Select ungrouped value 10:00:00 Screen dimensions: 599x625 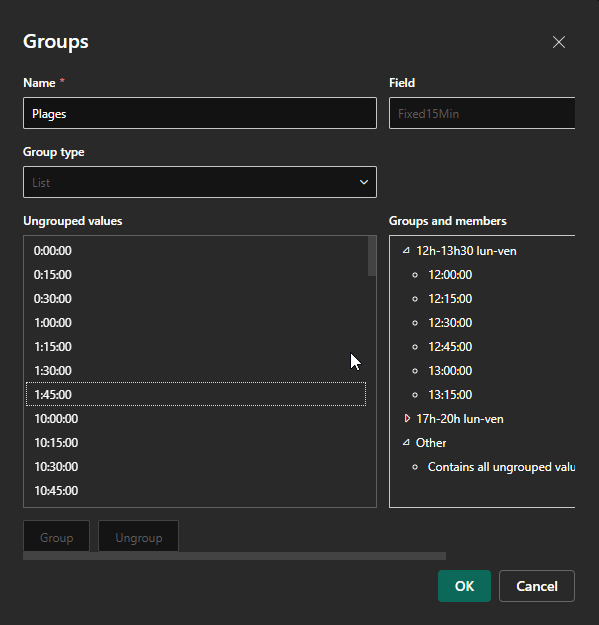coord(196,419)
